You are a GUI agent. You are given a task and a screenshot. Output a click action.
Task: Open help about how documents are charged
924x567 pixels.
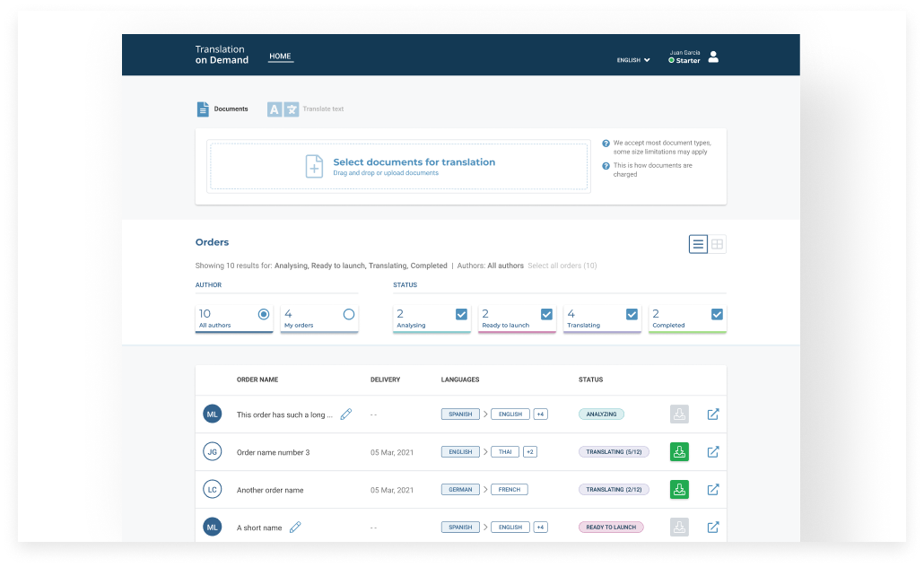pyautogui.click(x=606, y=166)
